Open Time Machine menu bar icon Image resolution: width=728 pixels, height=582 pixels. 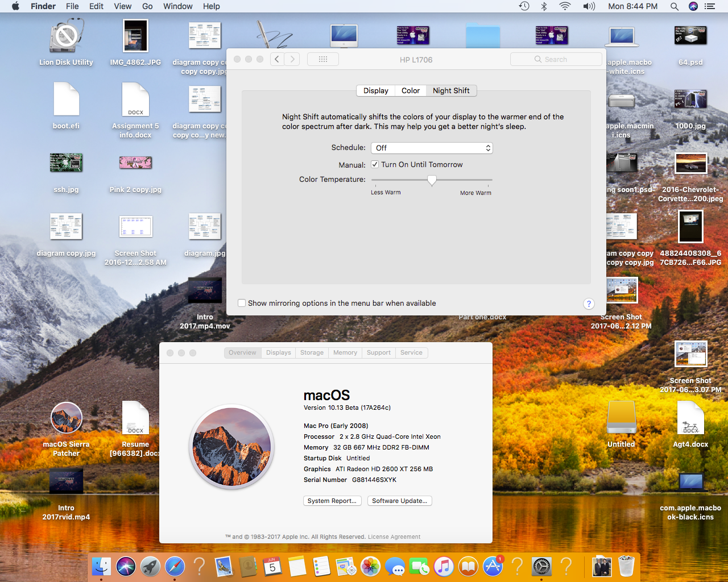click(x=524, y=6)
